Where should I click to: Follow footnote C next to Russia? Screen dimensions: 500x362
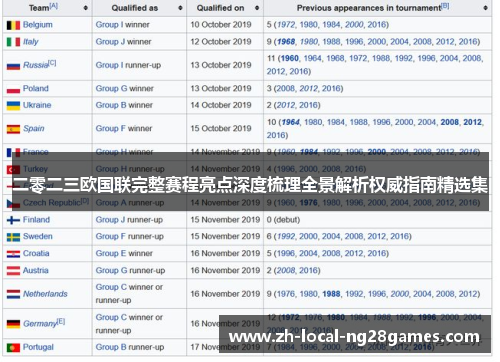pyautogui.click(x=52, y=63)
